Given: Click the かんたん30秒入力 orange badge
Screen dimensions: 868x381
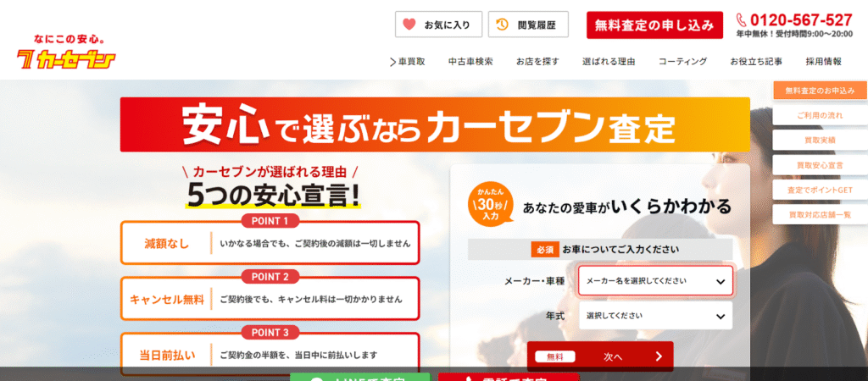Looking at the screenshot, I should (x=490, y=205).
